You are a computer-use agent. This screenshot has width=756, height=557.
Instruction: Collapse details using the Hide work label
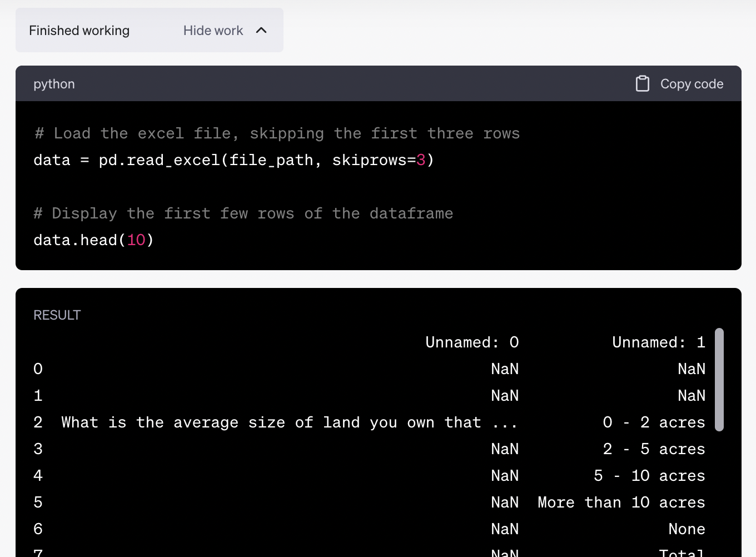point(213,31)
